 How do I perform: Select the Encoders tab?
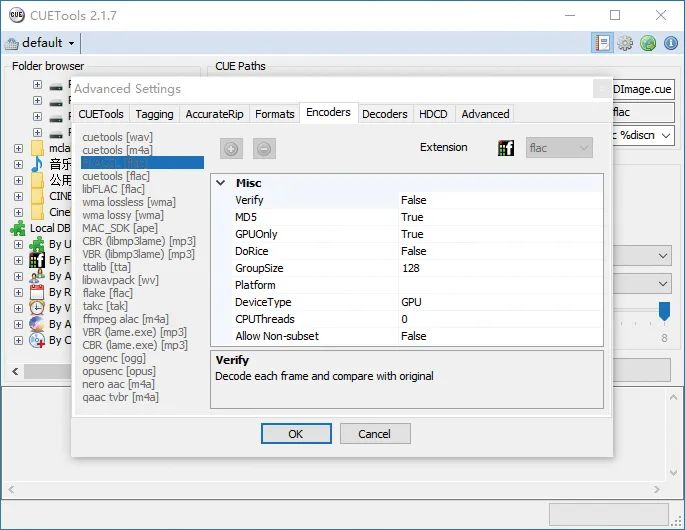[x=328, y=113]
